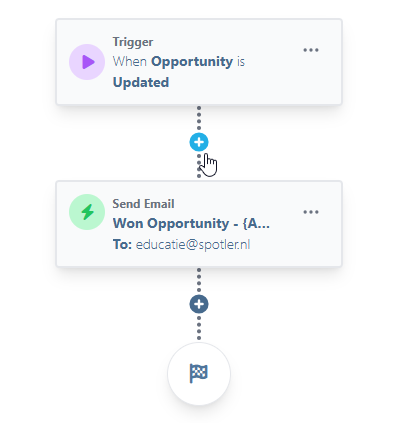Open the three-dot menu on the Send Email card
This screenshot has width=393, height=423.
[x=311, y=212]
